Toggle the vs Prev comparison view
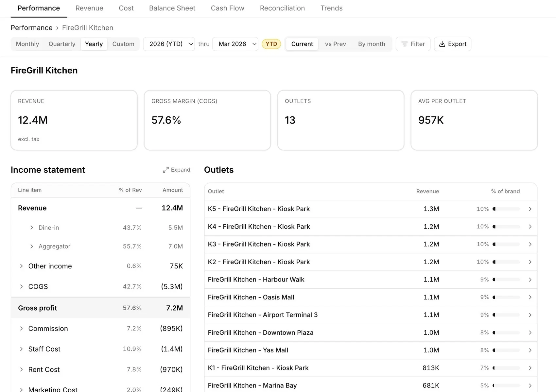 tap(335, 44)
